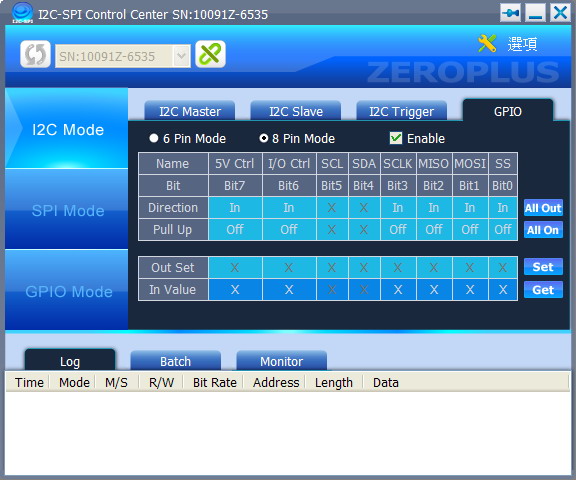Minimize the Control Center window
Screen dimensions: 576x480
[x=535, y=13]
